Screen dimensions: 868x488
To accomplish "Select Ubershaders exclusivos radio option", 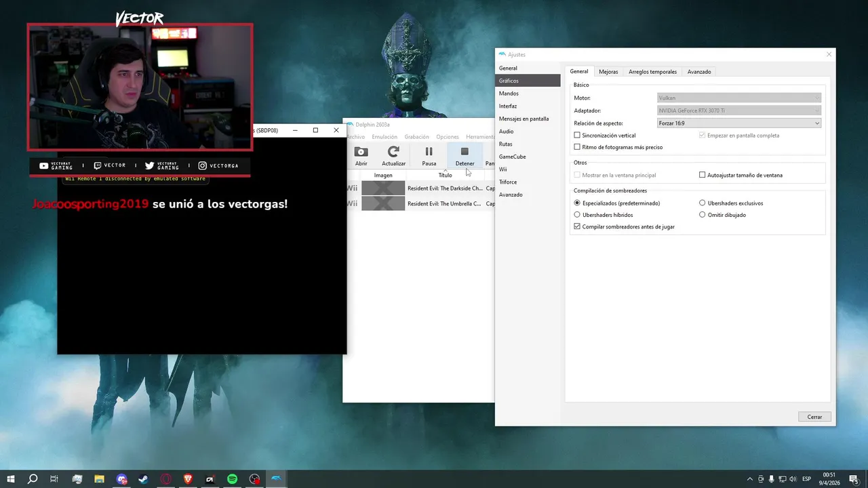I will [x=703, y=203].
